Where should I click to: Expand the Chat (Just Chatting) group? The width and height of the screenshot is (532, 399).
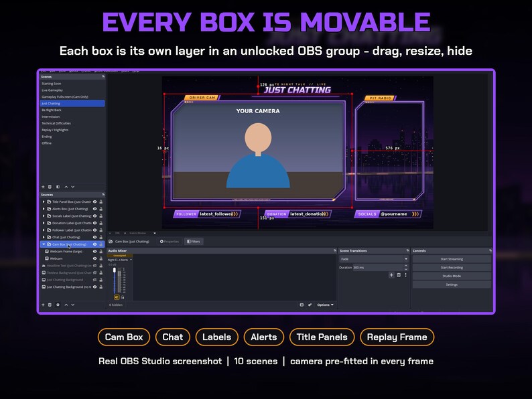44,237
